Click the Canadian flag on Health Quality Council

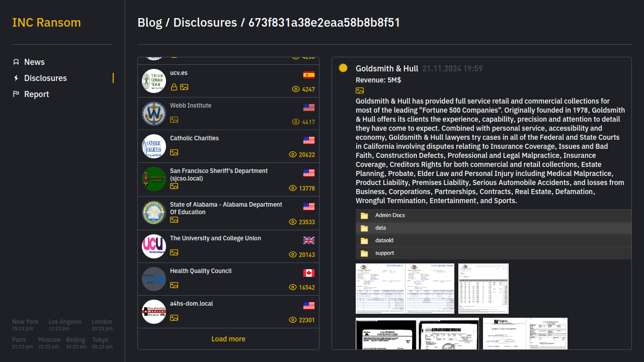coord(309,273)
